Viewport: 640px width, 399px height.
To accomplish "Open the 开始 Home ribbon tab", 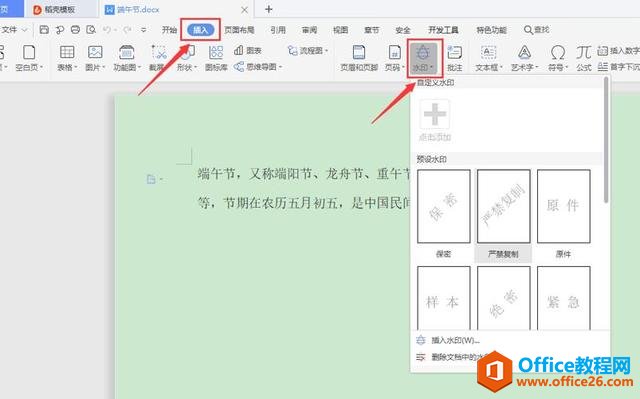I will (169, 30).
